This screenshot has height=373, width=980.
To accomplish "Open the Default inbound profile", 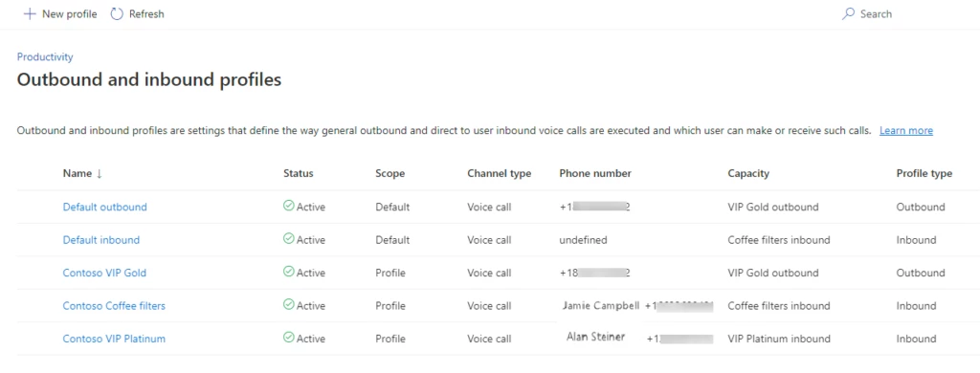I will 101,240.
